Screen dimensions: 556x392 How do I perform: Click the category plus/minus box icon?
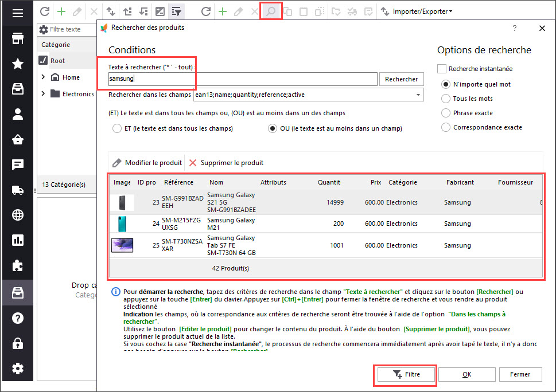pyautogui.click(x=160, y=11)
